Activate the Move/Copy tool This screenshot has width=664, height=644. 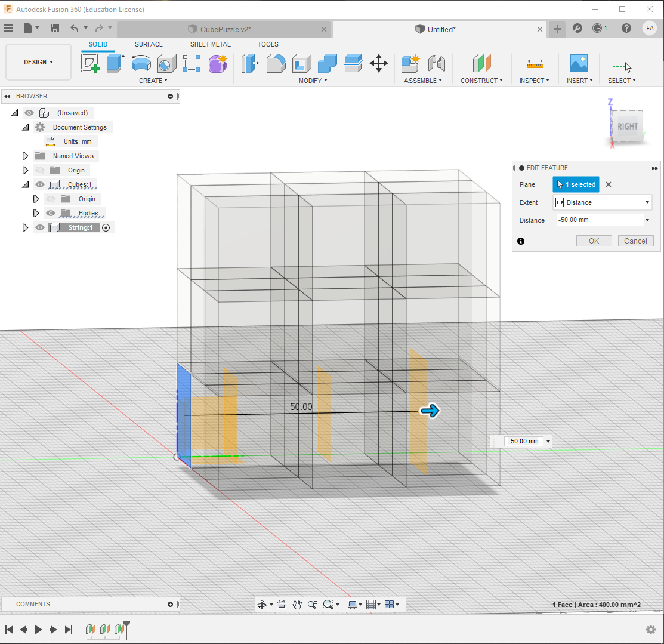(380, 63)
